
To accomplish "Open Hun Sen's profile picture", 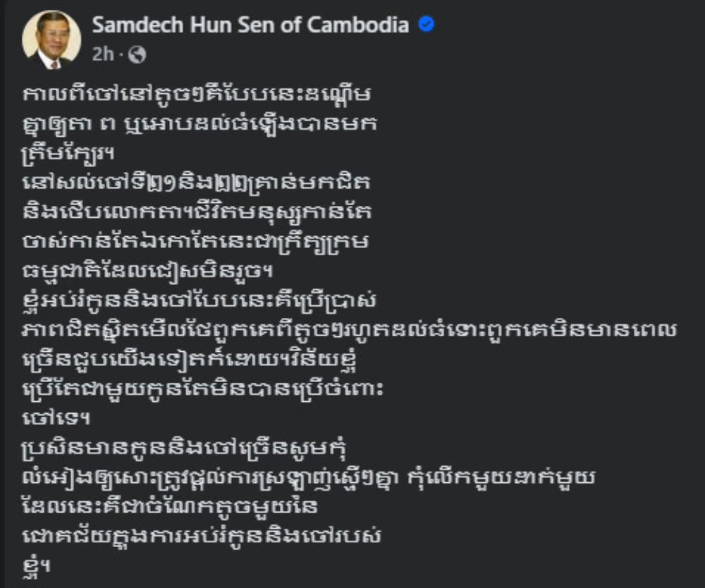I will point(51,39).
